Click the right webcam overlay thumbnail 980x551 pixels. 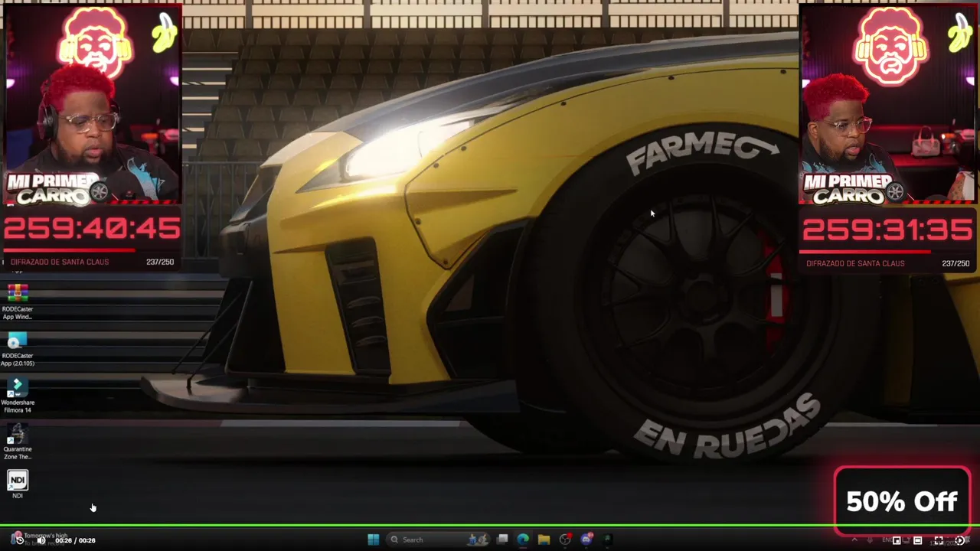click(887, 103)
